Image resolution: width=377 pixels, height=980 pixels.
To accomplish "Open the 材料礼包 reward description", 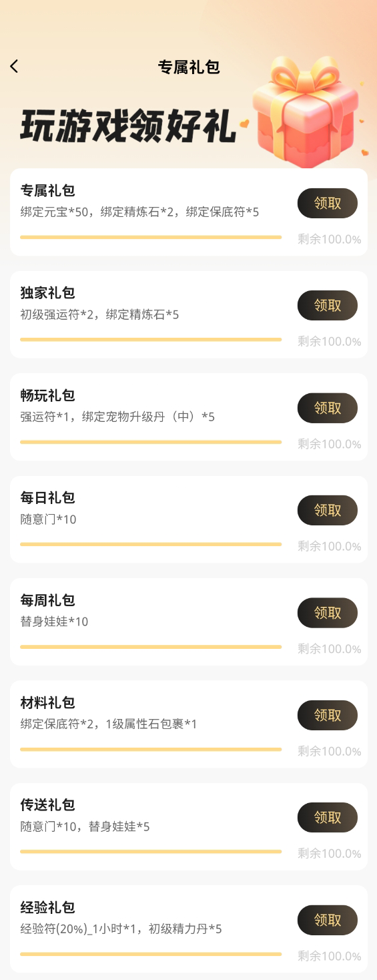I will tap(109, 724).
